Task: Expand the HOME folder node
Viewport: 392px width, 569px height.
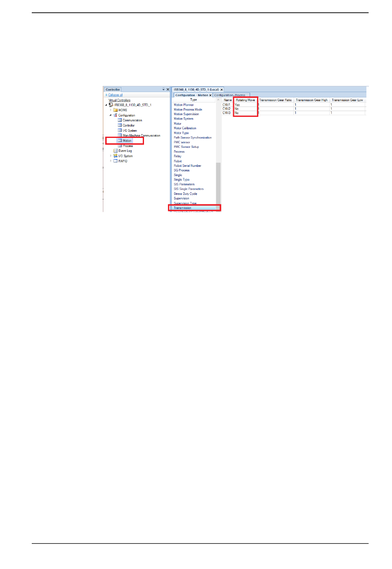Action: pyautogui.click(x=111, y=110)
